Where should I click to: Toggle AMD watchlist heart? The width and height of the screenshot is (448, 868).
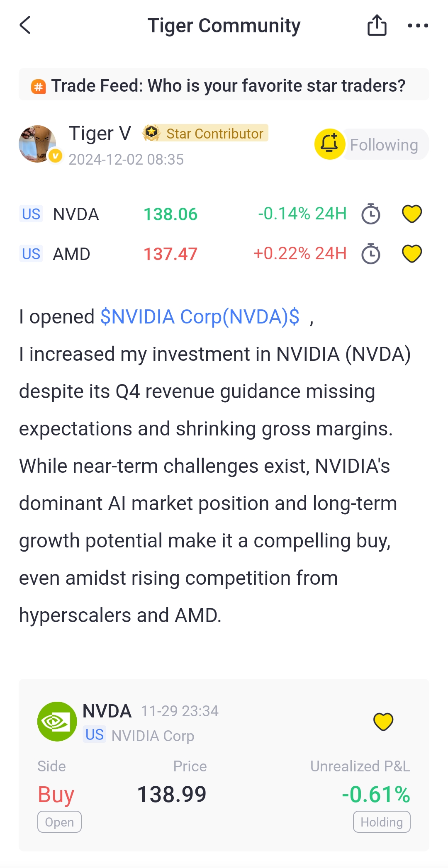click(412, 254)
